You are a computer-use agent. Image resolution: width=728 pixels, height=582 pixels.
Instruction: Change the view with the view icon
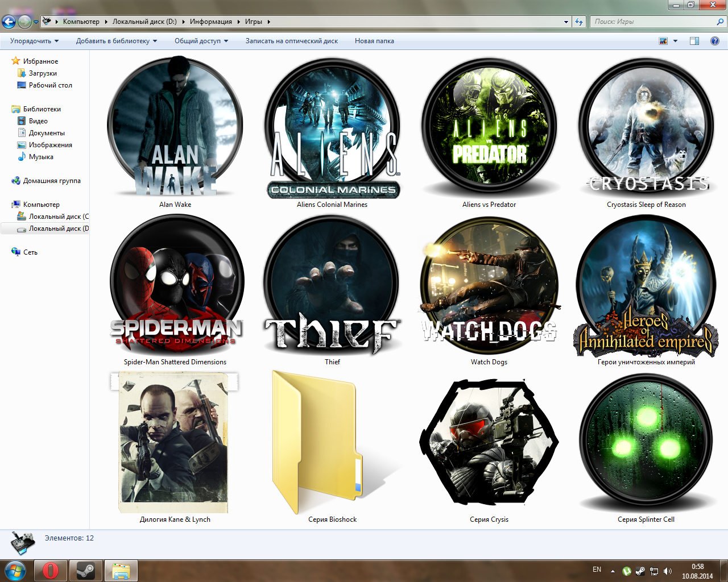coord(663,41)
